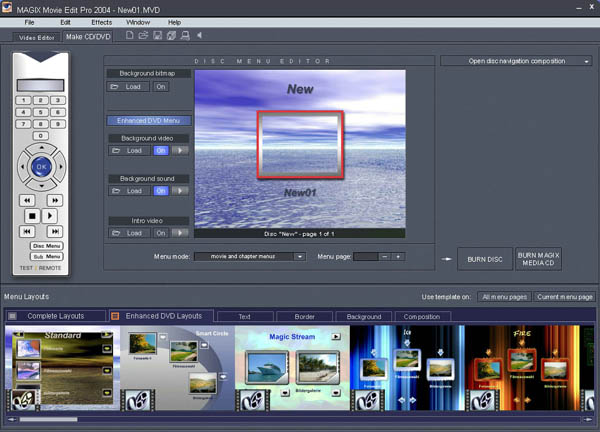Click the New project icon in toolbar

[130, 37]
